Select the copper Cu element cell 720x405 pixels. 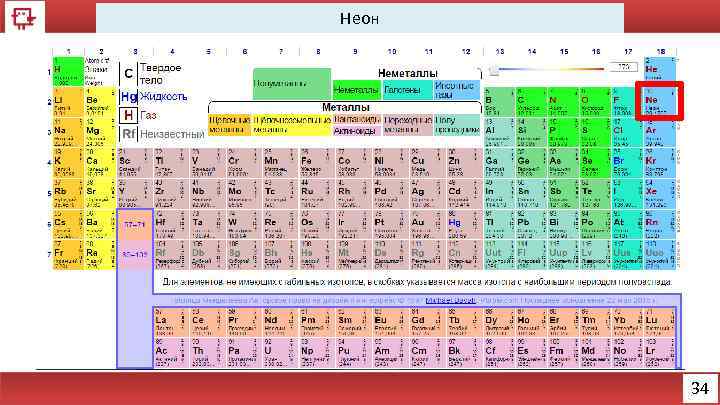(x=428, y=163)
